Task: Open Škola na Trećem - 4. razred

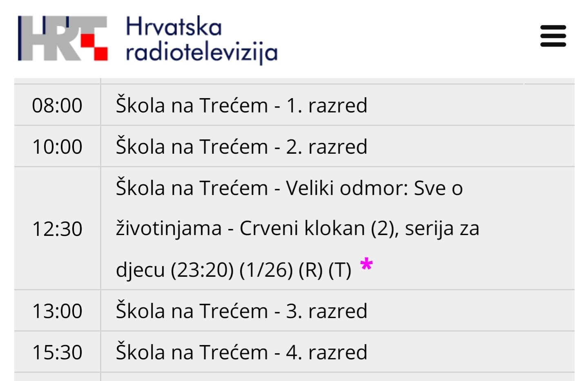Action: coord(241,352)
